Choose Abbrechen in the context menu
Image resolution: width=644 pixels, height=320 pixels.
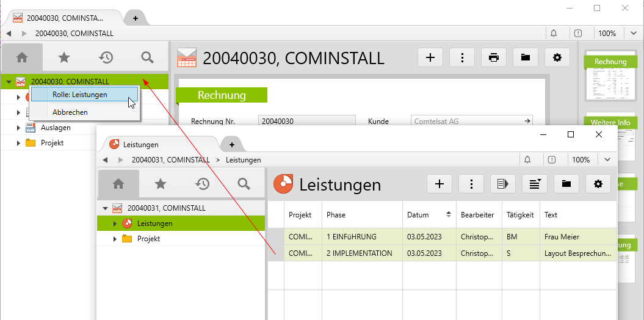pyautogui.click(x=70, y=112)
